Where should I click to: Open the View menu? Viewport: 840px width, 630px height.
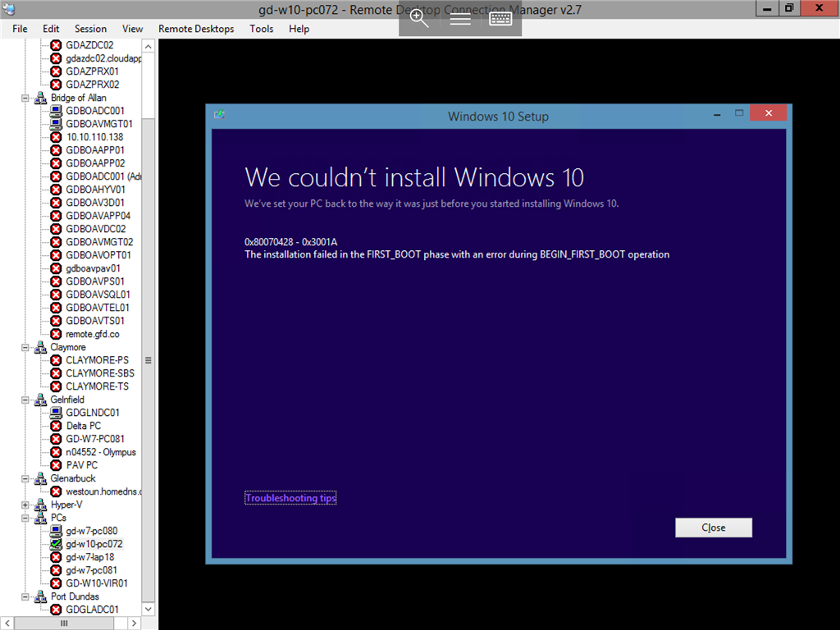click(x=132, y=29)
